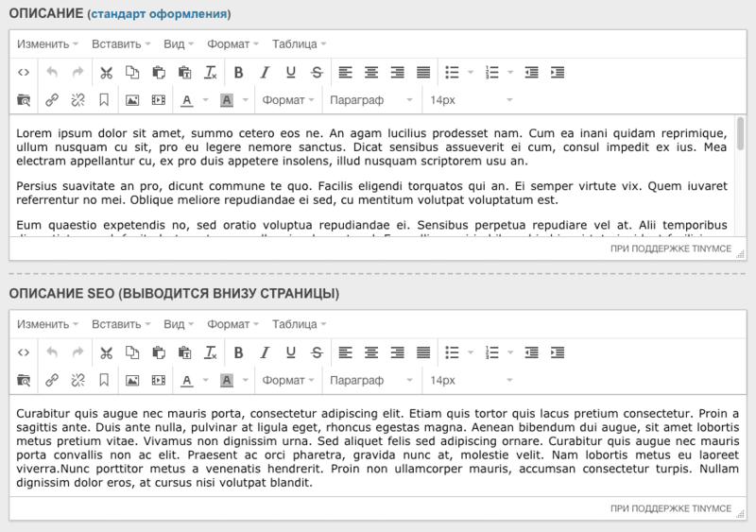Click Clear formatting icon in SEO editor
Image resolution: width=756 pixels, height=532 pixels.
click(210, 353)
